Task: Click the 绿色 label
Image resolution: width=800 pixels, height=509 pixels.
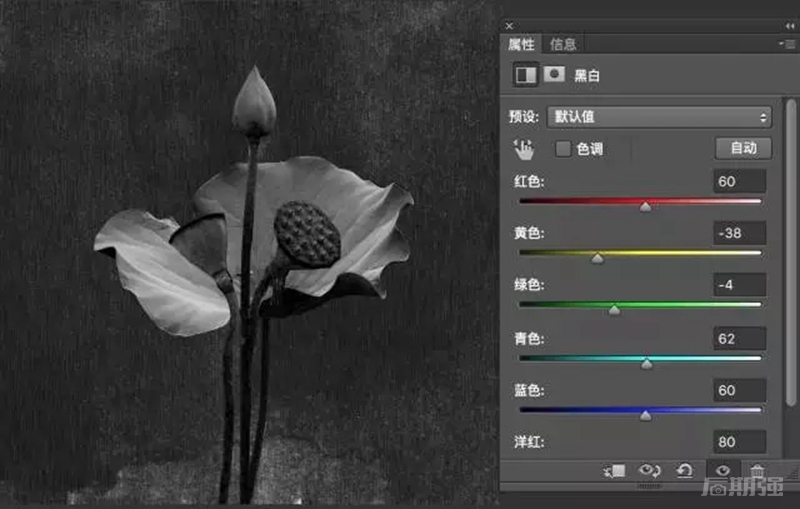Action: pos(529,285)
